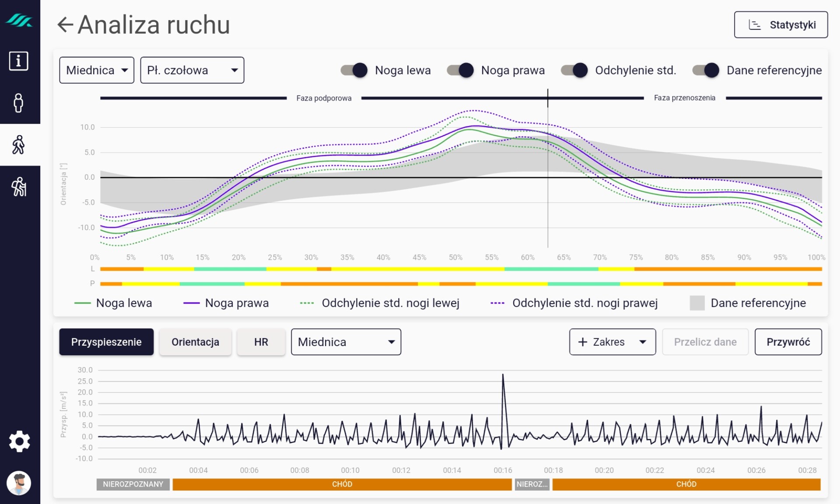Viewport: 840px width, 504px height.
Task: Hide Dane referencyjne with its toggle
Action: tap(706, 70)
